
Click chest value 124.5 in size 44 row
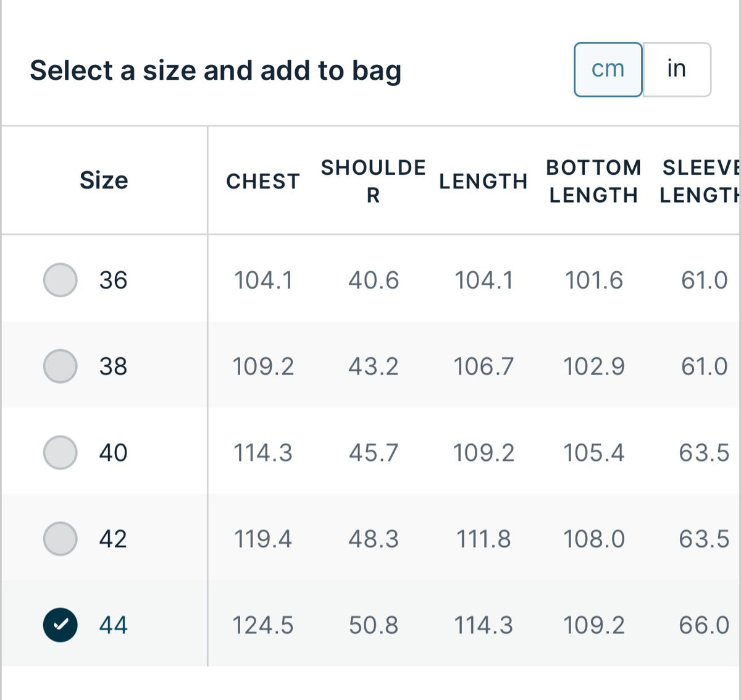tap(263, 625)
